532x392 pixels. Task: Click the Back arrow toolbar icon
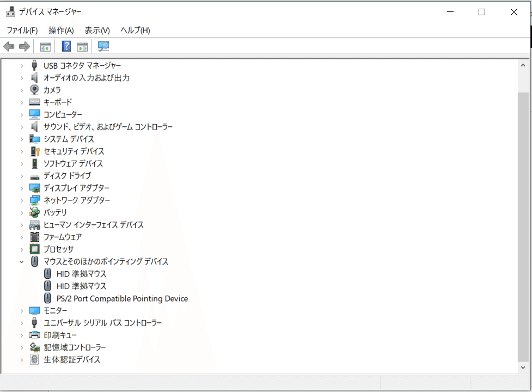point(9,46)
